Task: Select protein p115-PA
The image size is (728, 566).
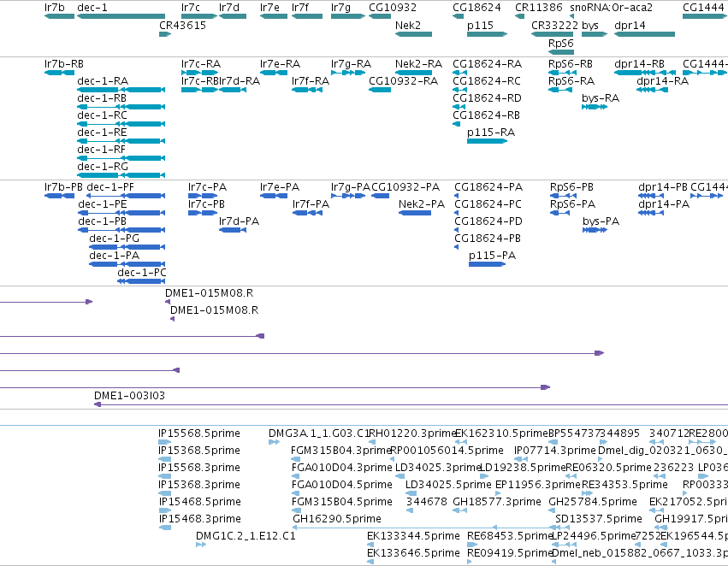Action: pos(487,264)
